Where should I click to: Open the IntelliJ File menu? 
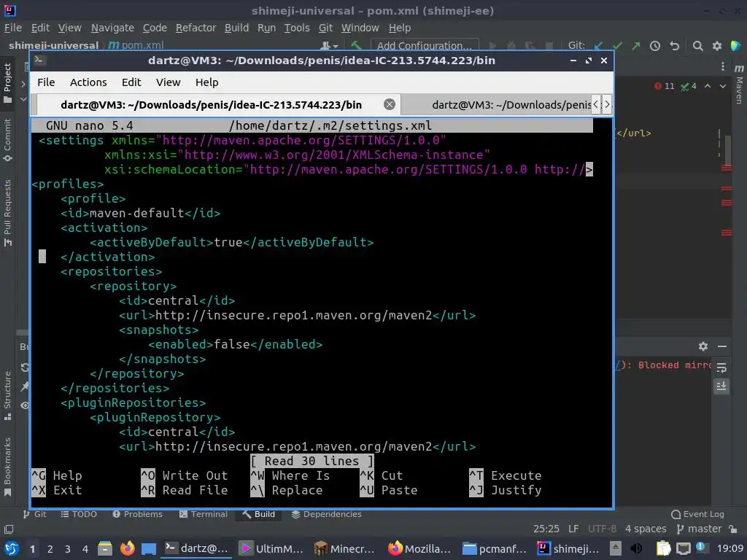click(13, 28)
